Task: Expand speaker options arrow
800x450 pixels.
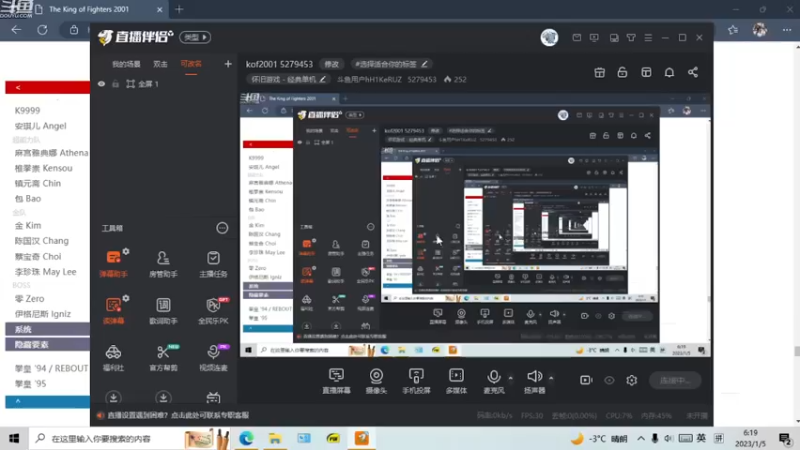Action: coord(551,378)
